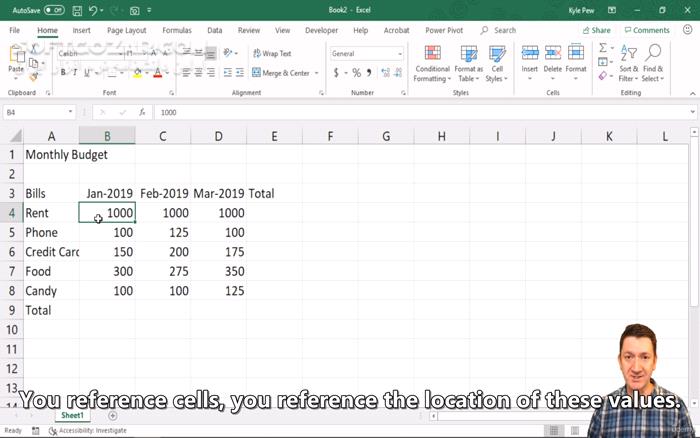700x438 pixels.
Task: Open Format as Table gallery
Action: (468, 64)
